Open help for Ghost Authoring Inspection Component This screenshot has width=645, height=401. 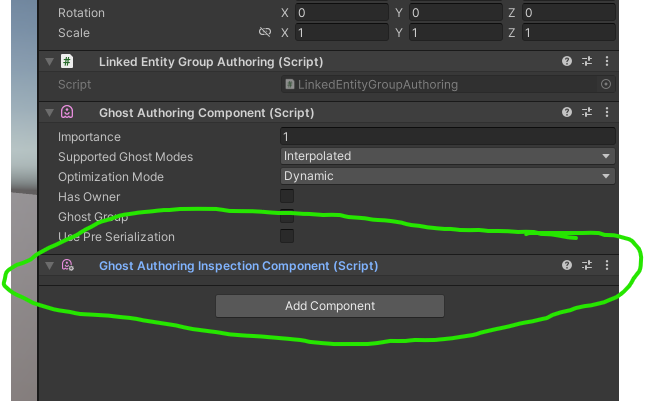click(x=567, y=266)
